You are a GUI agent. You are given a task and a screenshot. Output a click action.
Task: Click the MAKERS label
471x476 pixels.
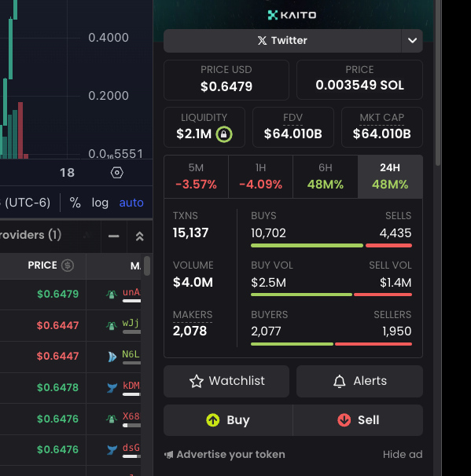193,315
